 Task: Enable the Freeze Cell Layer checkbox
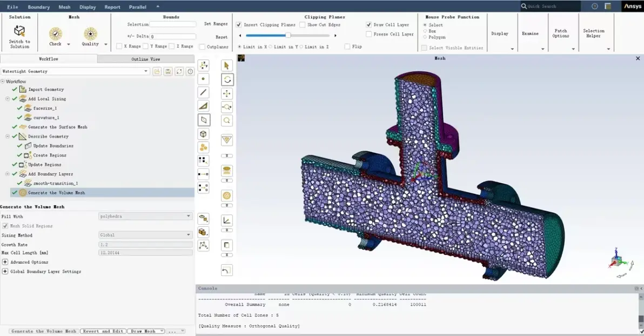(x=369, y=34)
